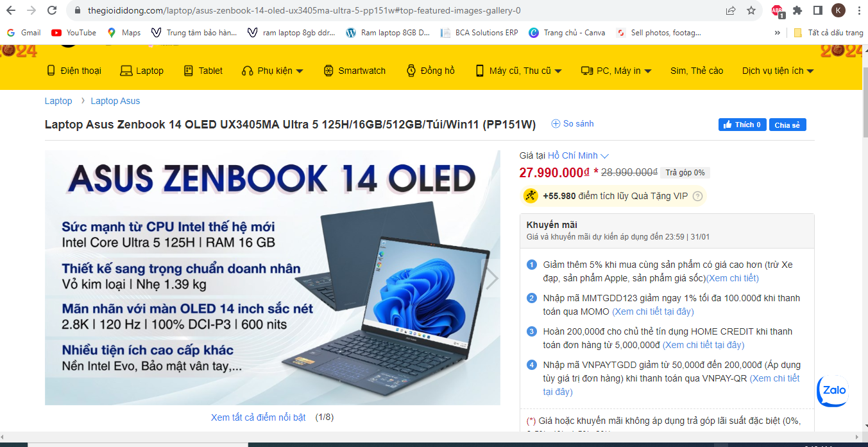Open the VIP points question mark icon
Image resolution: width=868 pixels, height=447 pixels.
[x=698, y=197]
